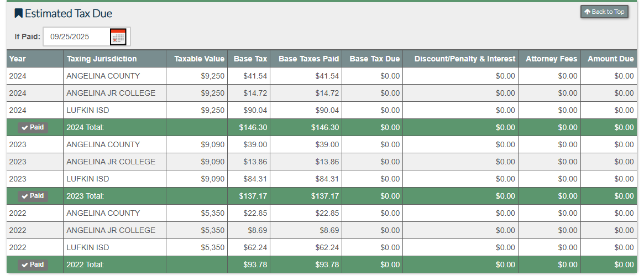Image resolution: width=644 pixels, height=280 pixels.
Task: Click the Paid badge for 2022 Total
Action: [x=33, y=265]
